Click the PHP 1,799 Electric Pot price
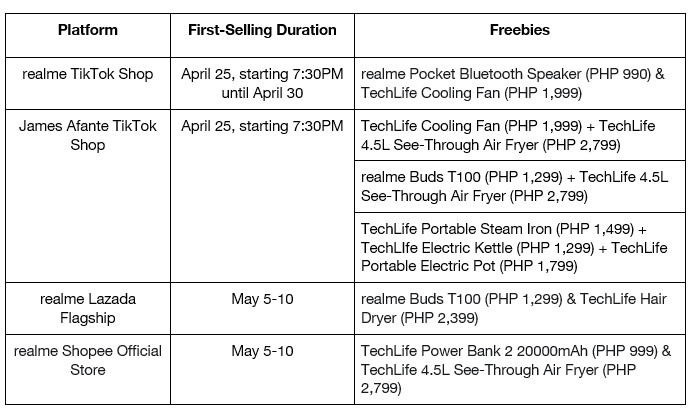The image size is (690, 413). coord(539,264)
